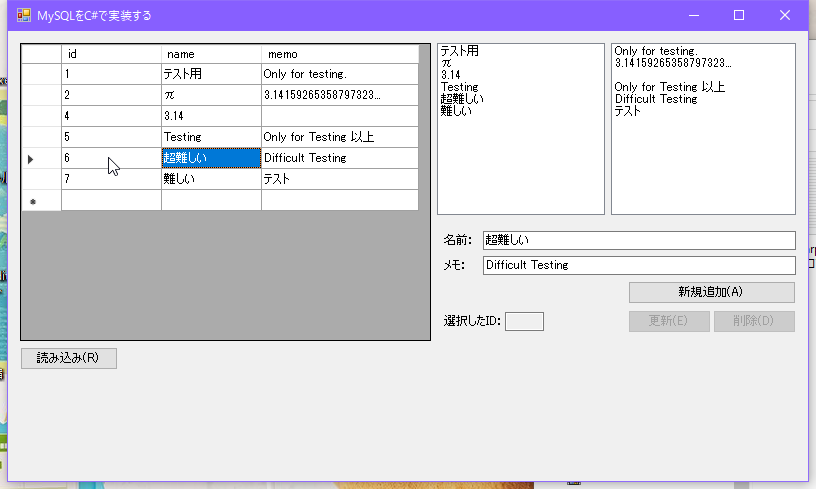Click empty name cell in new row
816x489 pixels.
(211, 200)
